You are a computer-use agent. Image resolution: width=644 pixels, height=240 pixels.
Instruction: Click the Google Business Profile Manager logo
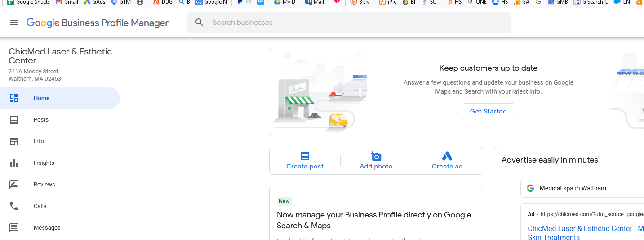point(98,23)
